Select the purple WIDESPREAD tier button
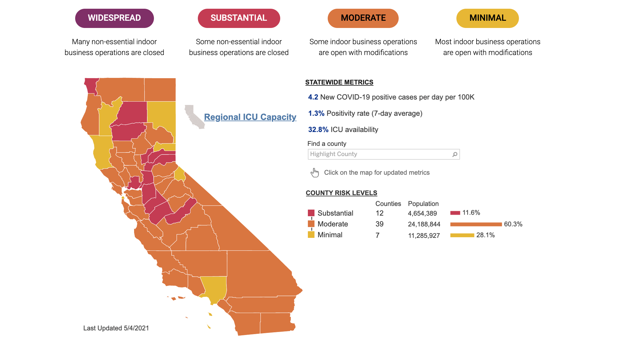 [x=114, y=18]
